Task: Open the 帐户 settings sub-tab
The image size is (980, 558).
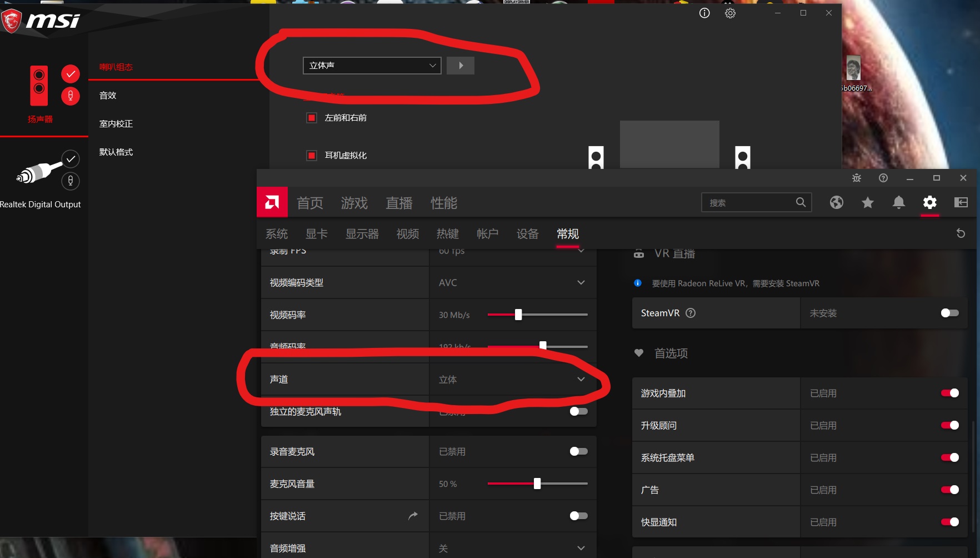Action: click(488, 234)
